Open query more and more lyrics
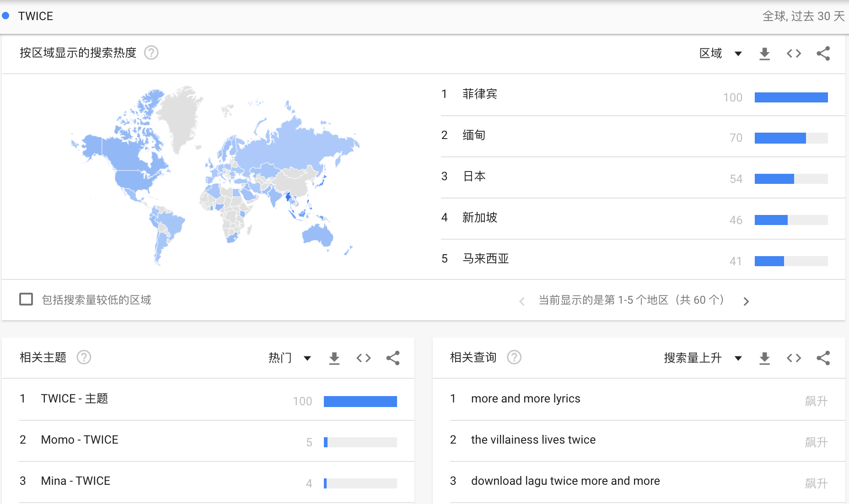 point(526,399)
